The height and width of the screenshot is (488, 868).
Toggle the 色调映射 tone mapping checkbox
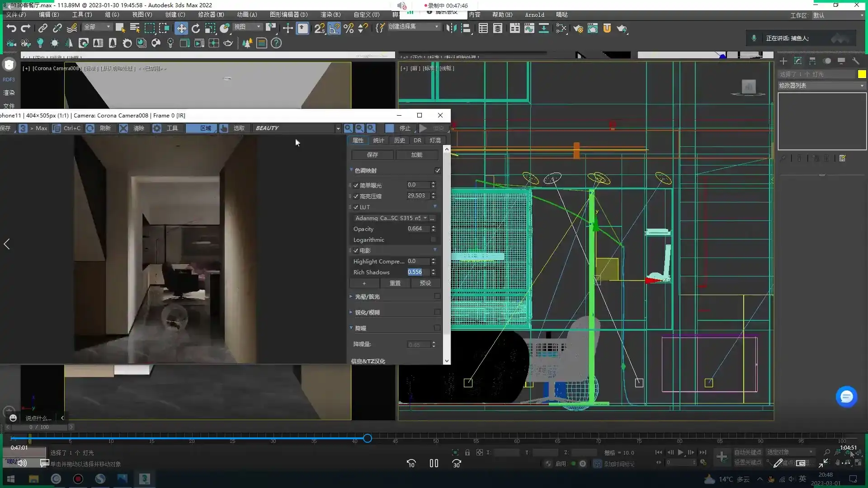437,170
